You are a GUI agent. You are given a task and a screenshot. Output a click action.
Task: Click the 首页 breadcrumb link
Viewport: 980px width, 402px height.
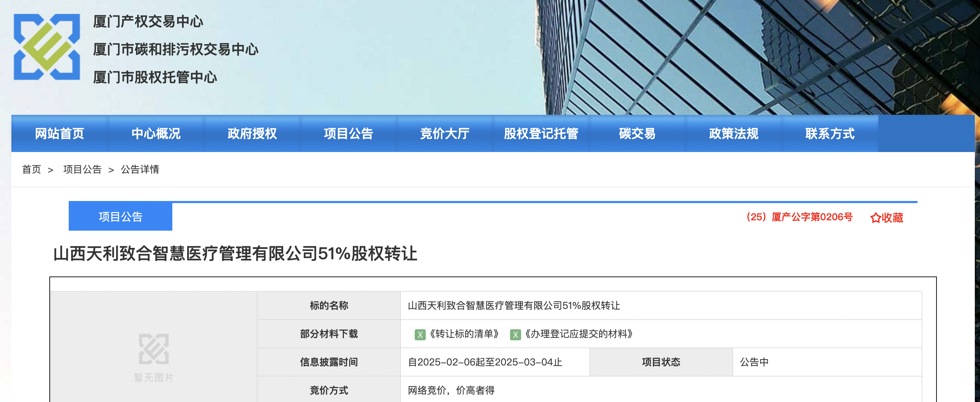point(31,170)
